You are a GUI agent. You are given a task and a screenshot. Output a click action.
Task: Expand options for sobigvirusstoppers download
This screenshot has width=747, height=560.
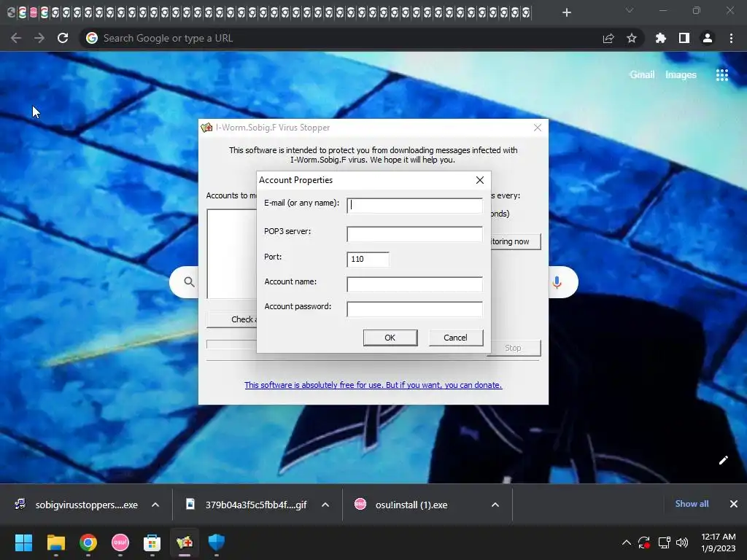(155, 505)
